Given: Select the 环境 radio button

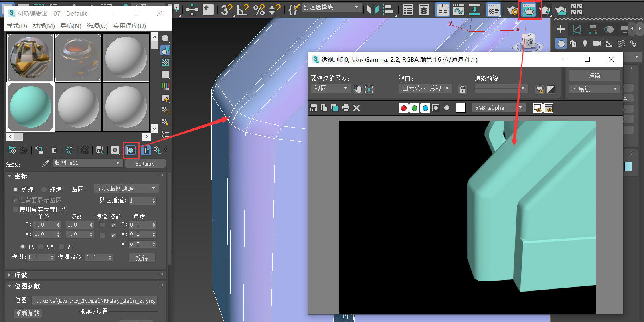Looking at the screenshot, I should pyautogui.click(x=44, y=190).
